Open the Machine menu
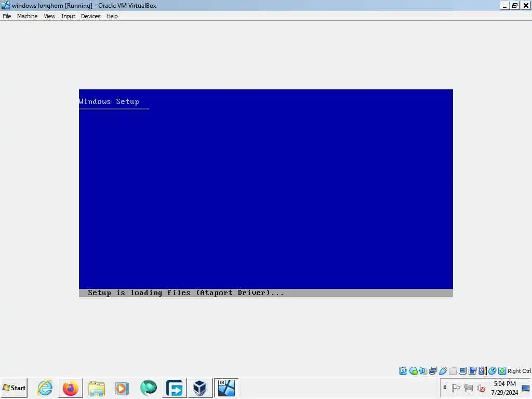The image size is (532, 399). (27, 16)
